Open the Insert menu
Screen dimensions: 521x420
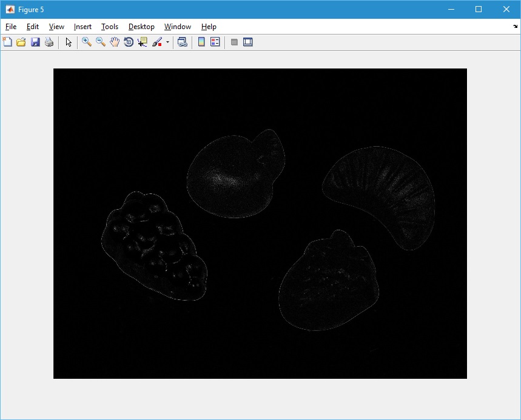(x=82, y=27)
